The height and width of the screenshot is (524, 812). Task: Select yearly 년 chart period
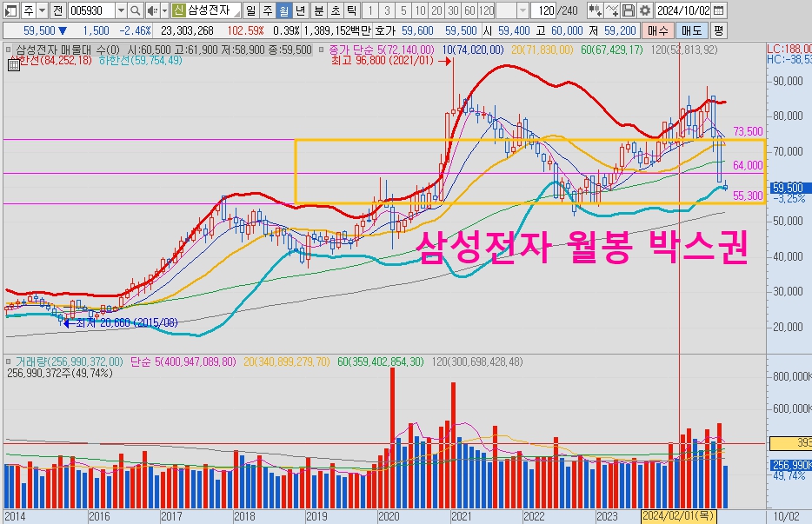300,10
